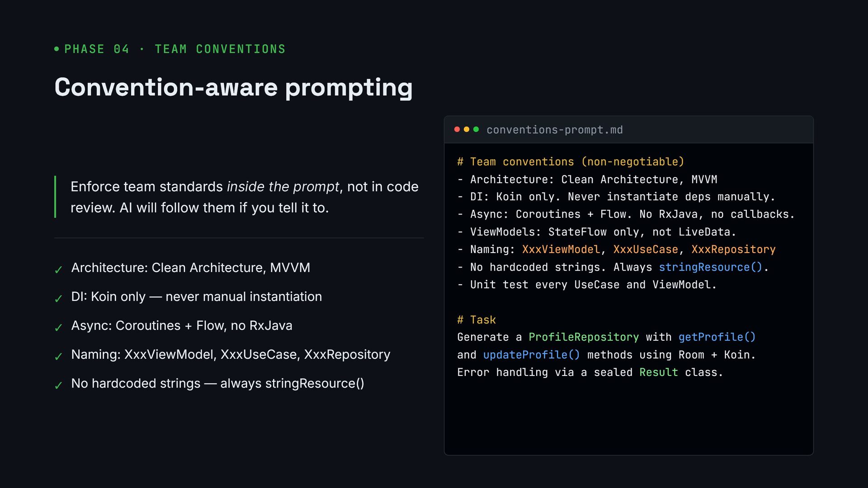This screenshot has height=488, width=868.
Task: Click the yellow dot in code window header
Action: [x=467, y=130]
